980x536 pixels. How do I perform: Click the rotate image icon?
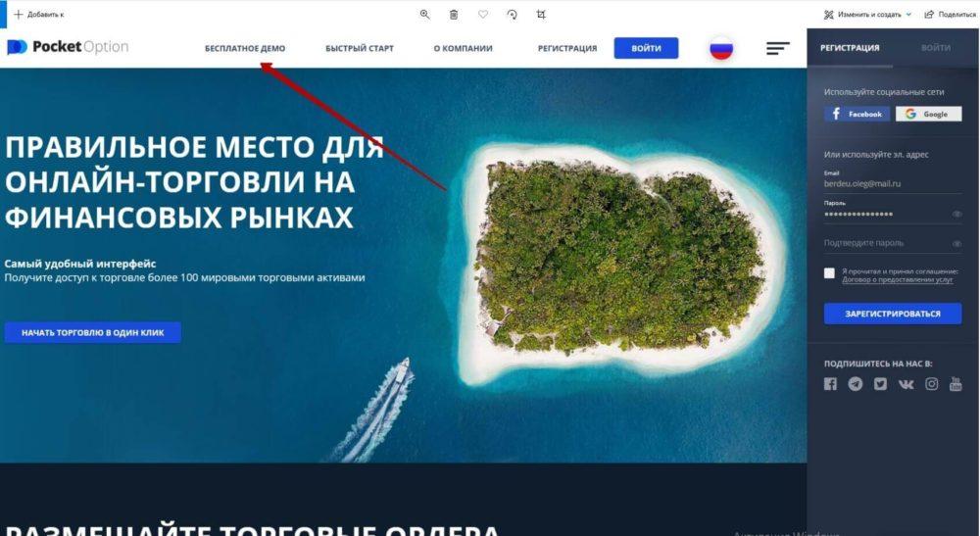[x=512, y=15]
